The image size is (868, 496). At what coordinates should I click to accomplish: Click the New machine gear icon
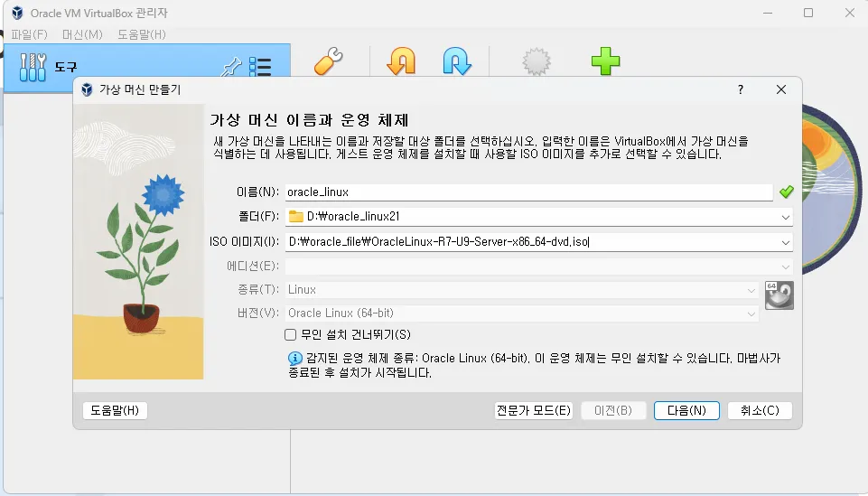pyautogui.click(x=537, y=61)
